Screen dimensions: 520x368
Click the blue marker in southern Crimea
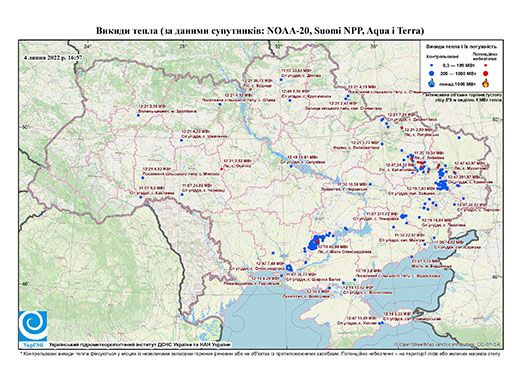[x=381, y=323]
